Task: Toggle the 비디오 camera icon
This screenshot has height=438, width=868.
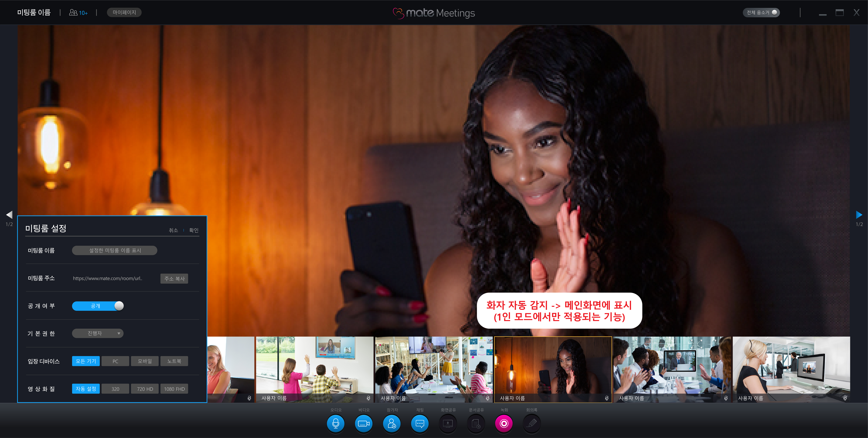Action: [x=364, y=424]
